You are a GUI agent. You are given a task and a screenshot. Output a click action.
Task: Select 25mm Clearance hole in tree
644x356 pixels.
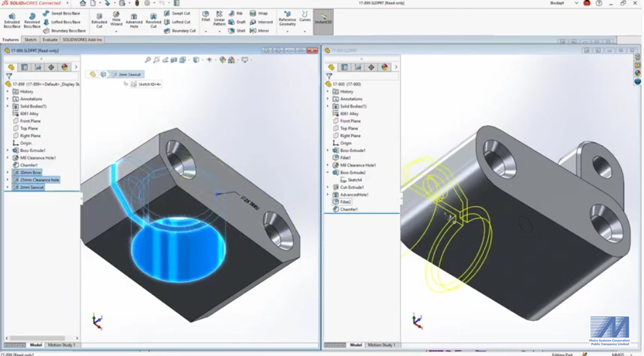[36, 180]
